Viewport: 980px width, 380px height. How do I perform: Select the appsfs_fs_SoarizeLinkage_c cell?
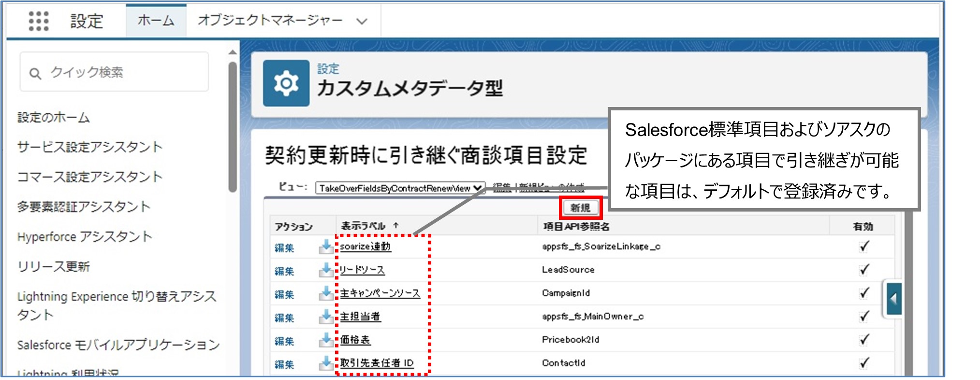[601, 246]
